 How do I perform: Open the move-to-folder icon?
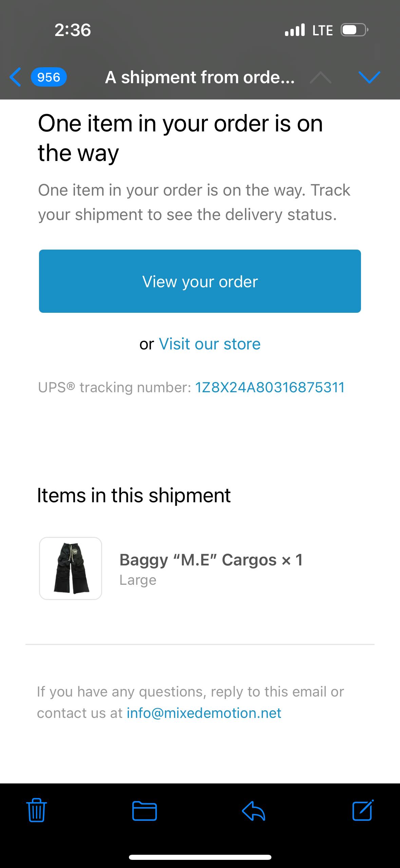coord(145,811)
